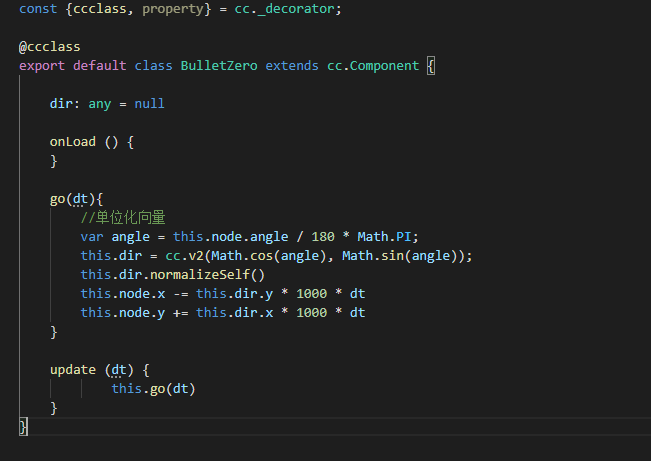Click the 'export' keyword
The width and height of the screenshot is (651, 461).
click(x=42, y=66)
